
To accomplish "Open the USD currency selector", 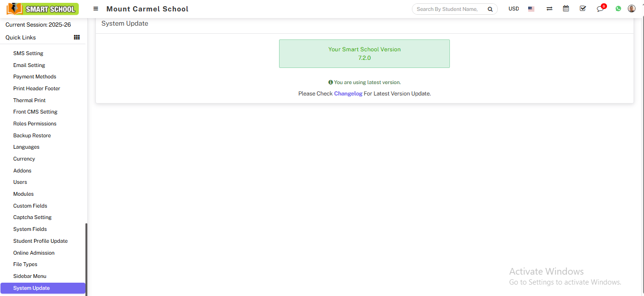I will click(513, 9).
